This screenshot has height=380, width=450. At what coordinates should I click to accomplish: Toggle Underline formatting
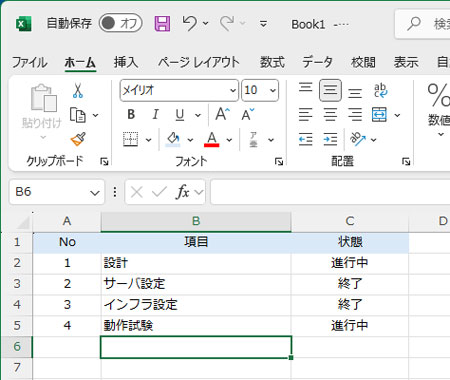[x=180, y=115]
